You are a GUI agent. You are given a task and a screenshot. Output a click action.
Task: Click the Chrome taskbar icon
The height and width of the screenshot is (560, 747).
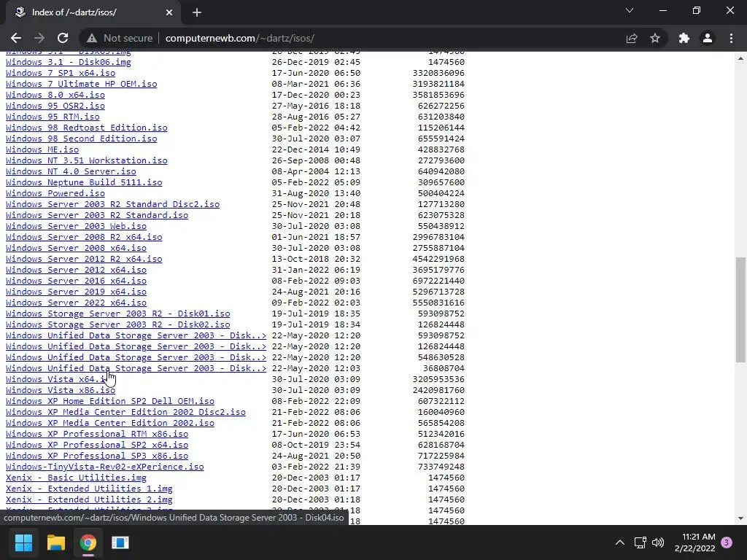point(88,542)
